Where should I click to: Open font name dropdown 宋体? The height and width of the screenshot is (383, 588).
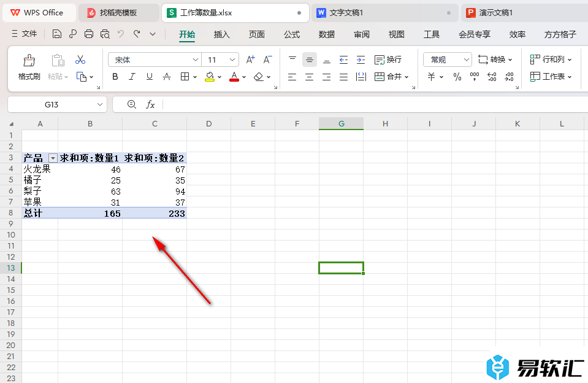pos(195,60)
